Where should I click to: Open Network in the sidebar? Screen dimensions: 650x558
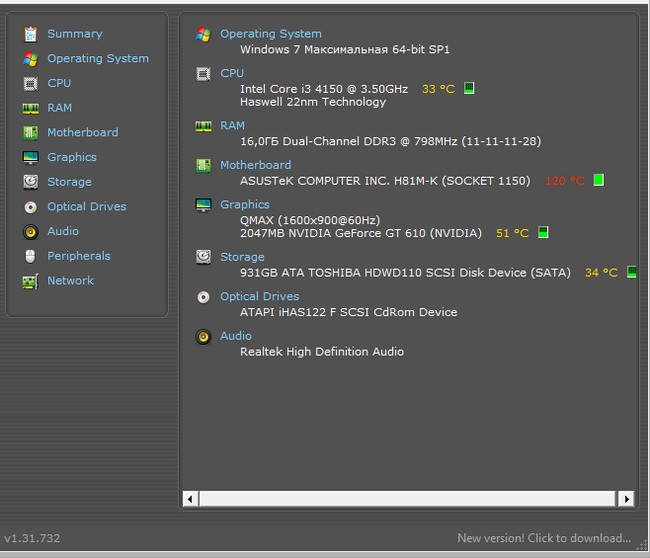coord(70,281)
